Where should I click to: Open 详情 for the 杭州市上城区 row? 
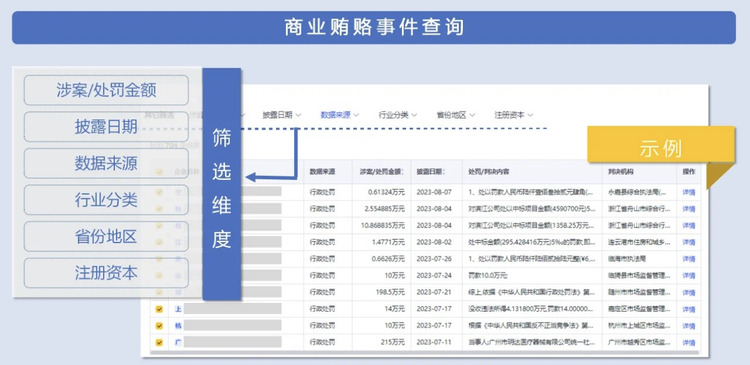[688, 326]
